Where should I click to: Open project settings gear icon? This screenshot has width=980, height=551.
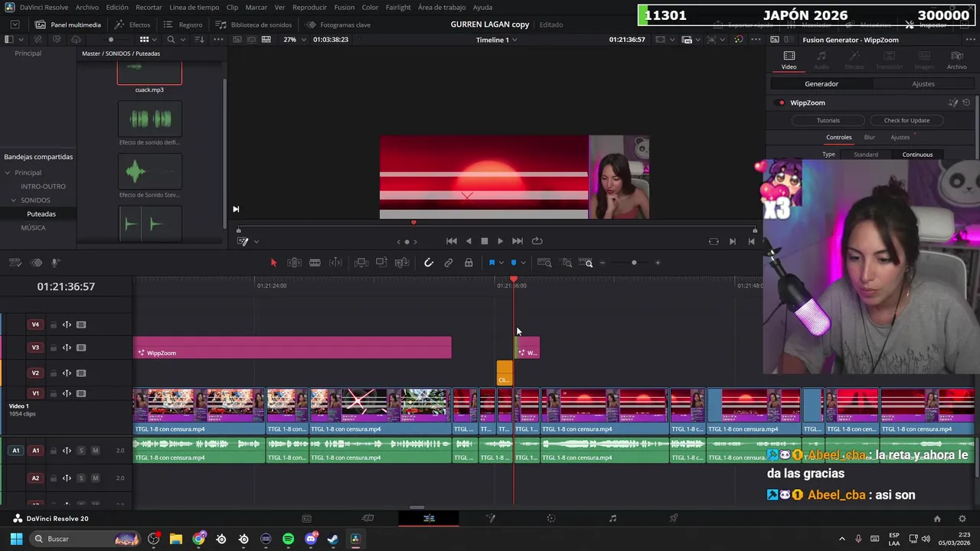point(962,519)
